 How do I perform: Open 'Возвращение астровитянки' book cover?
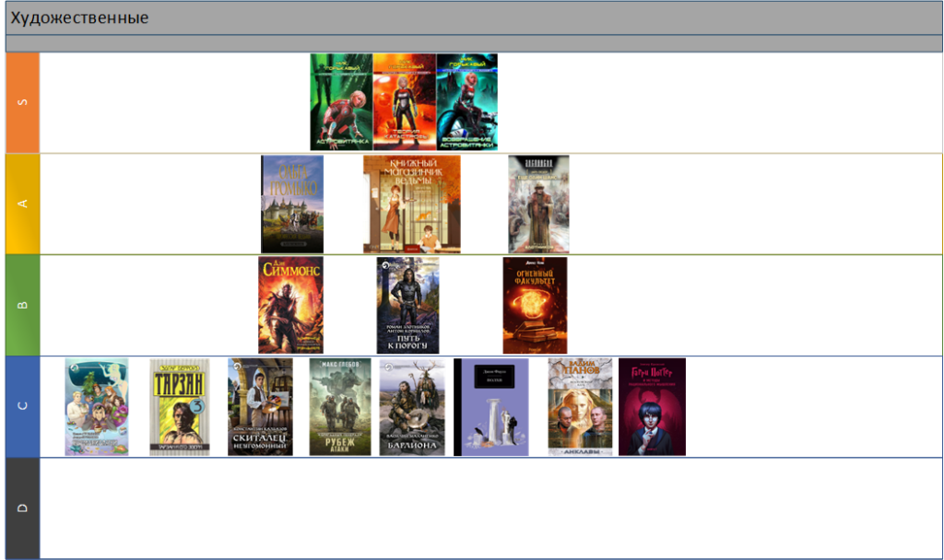click(x=466, y=101)
